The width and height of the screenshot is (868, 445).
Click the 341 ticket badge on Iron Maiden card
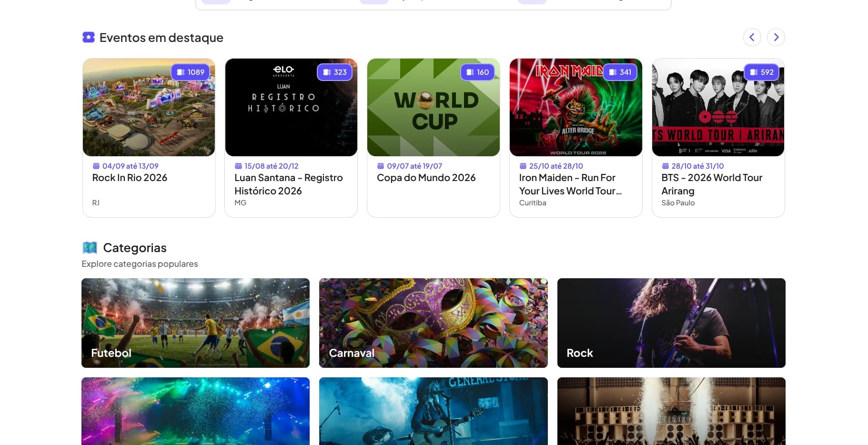tap(620, 72)
